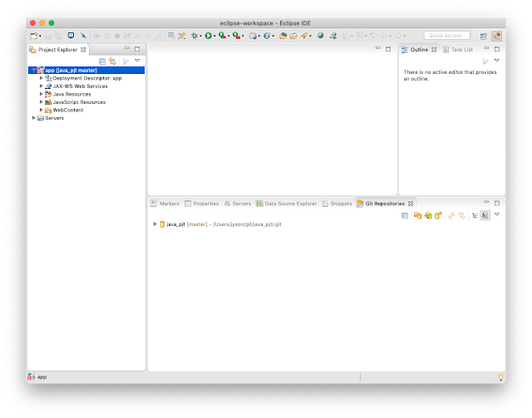Screen dimensions: 532x418
Task: Select the Java EE perspective button
Action: pos(497,36)
